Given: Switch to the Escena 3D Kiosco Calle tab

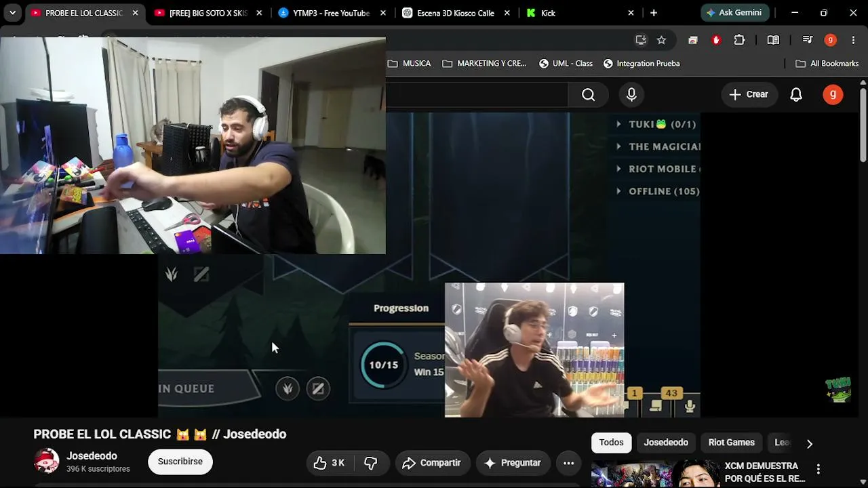Looking at the screenshot, I should 456,13.
